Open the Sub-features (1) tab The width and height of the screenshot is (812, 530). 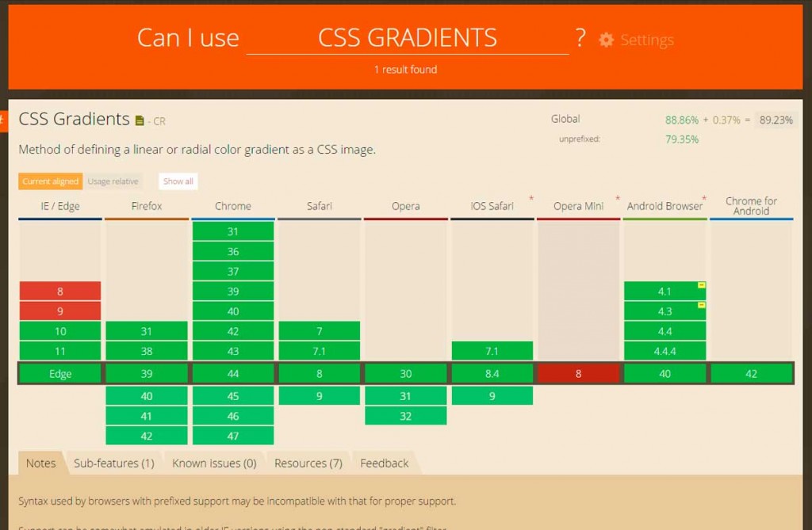click(114, 463)
